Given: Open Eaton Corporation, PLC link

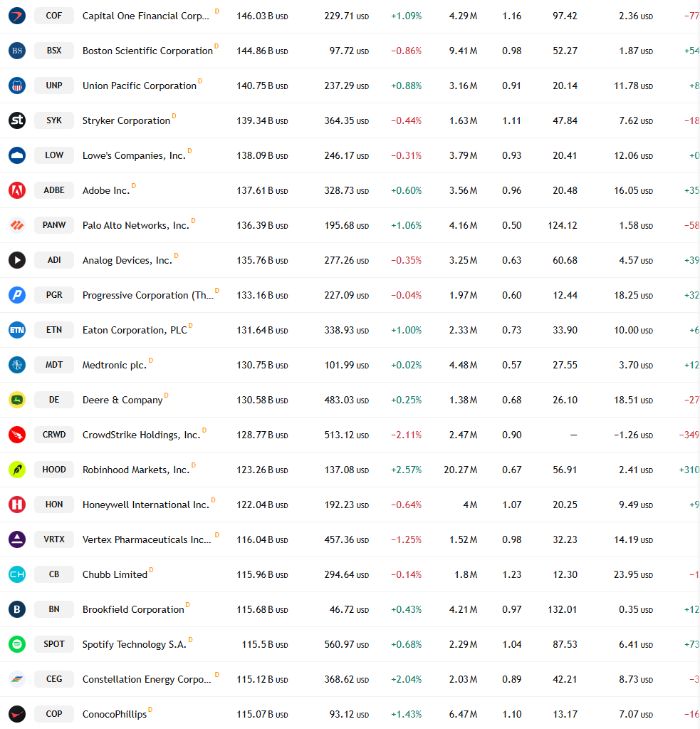Looking at the screenshot, I should pyautogui.click(x=135, y=330).
